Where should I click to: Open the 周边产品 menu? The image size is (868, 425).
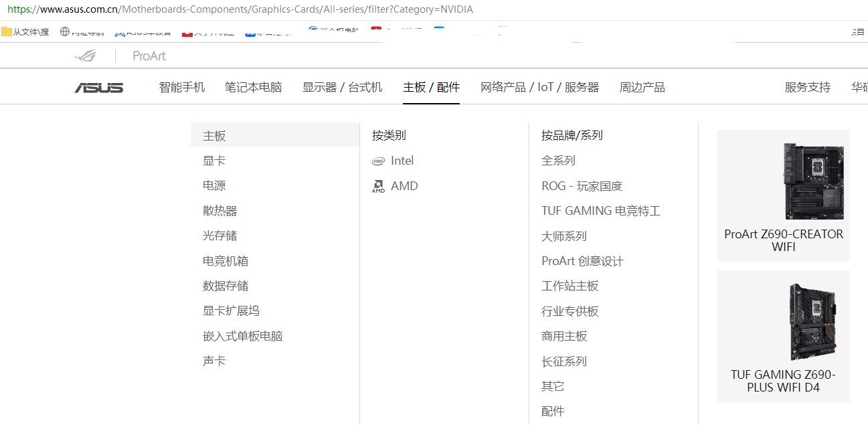(641, 86)
